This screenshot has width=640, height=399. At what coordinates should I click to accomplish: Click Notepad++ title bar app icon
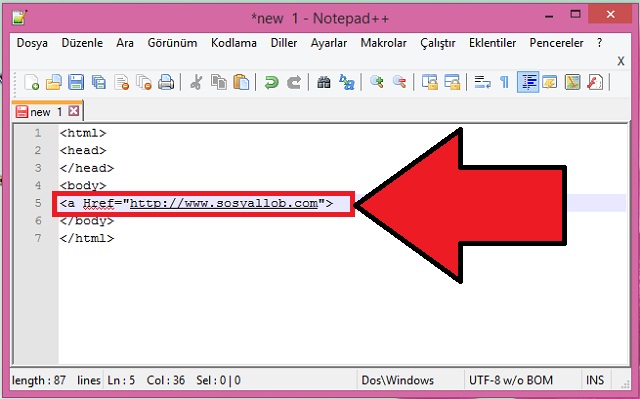pyautogui.click(x=20, y=18)
